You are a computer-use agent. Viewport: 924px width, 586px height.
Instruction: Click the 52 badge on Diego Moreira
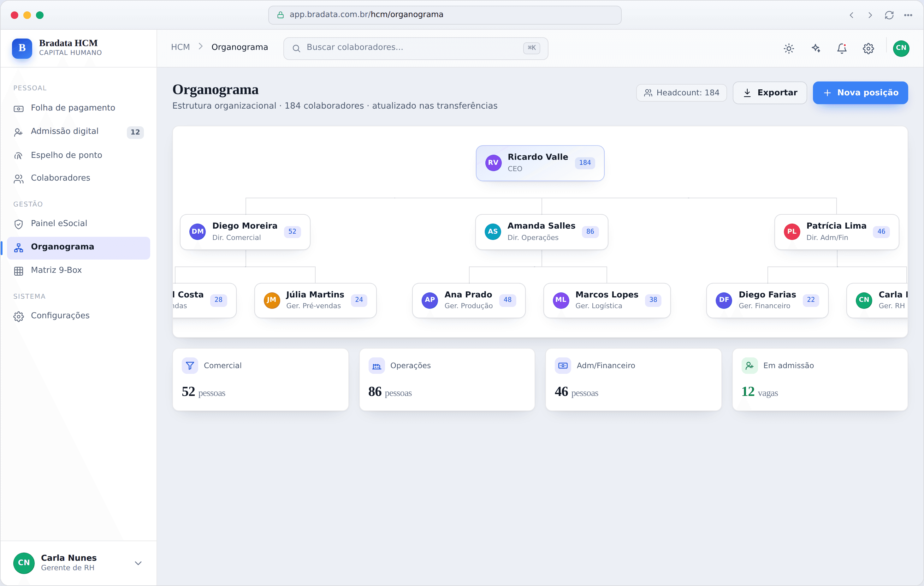click(x=293, y=231)
